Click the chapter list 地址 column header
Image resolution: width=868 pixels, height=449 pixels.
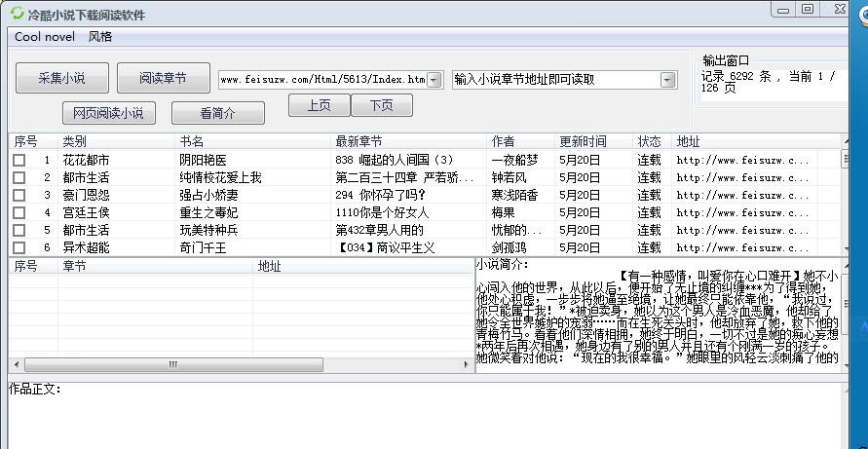pos(362,267)
